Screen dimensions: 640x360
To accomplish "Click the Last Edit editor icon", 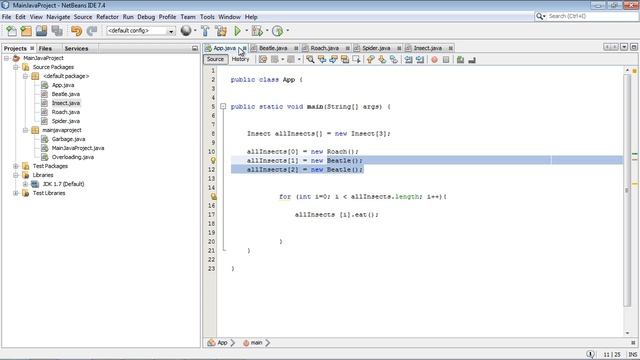I will 262,60.
